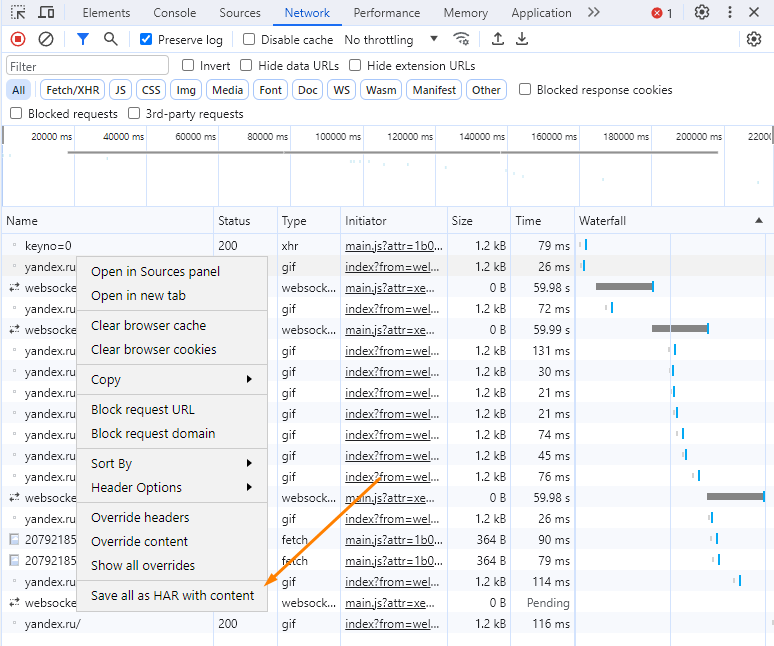The width and height of the screenshot is (774, 646).
Task: Click the red error count badge
Action: [x=662, y=13]
